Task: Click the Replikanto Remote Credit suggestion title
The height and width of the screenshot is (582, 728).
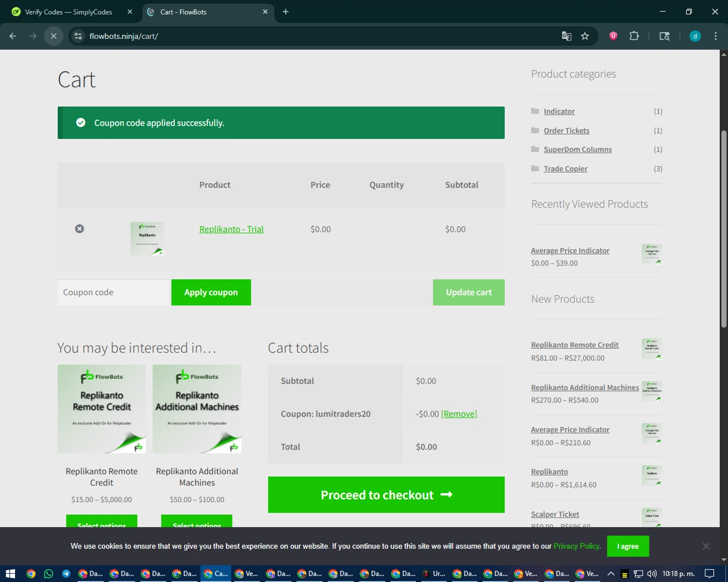Action: (x=102, y=477)
